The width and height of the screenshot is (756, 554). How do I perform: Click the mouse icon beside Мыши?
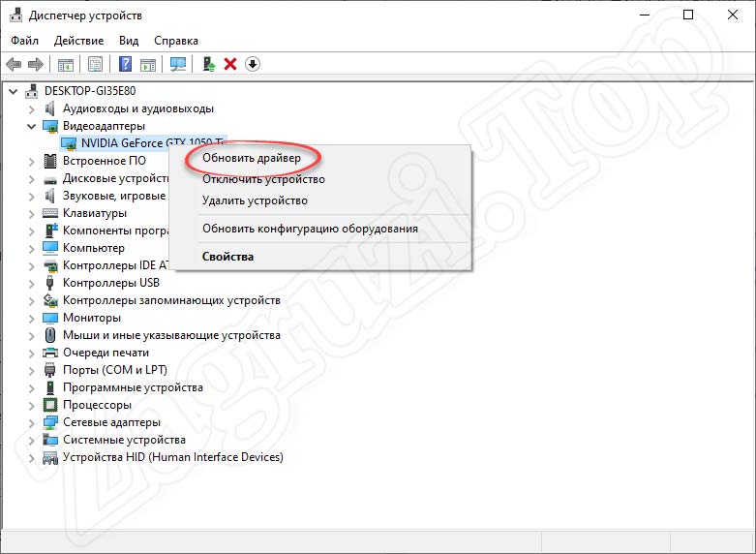pyautogui.click(x=50, y=335)
